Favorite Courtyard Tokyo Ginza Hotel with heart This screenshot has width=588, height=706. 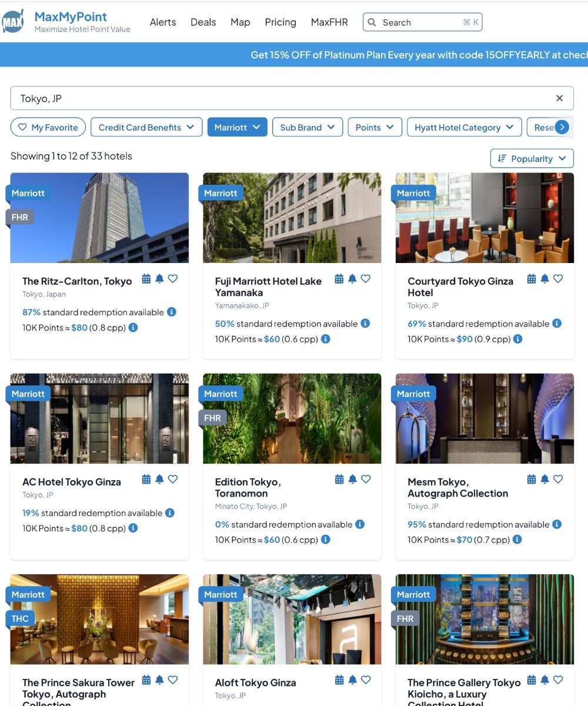click(558, 279)
